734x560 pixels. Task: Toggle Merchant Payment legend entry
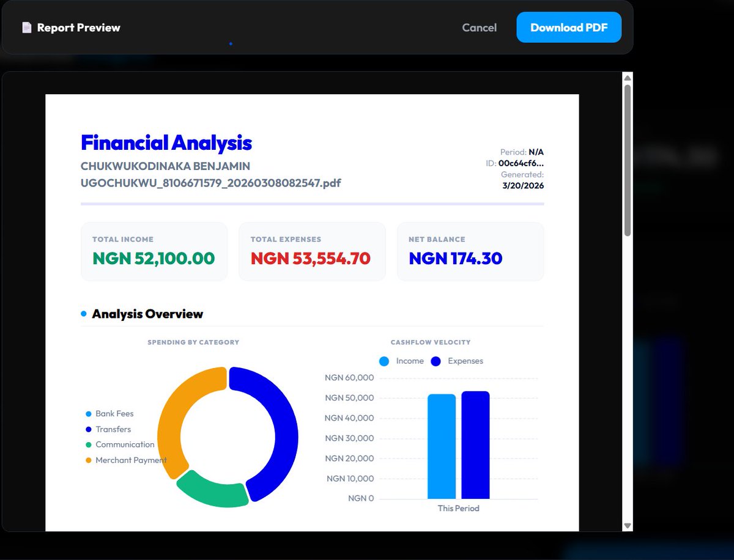[127, 460]
